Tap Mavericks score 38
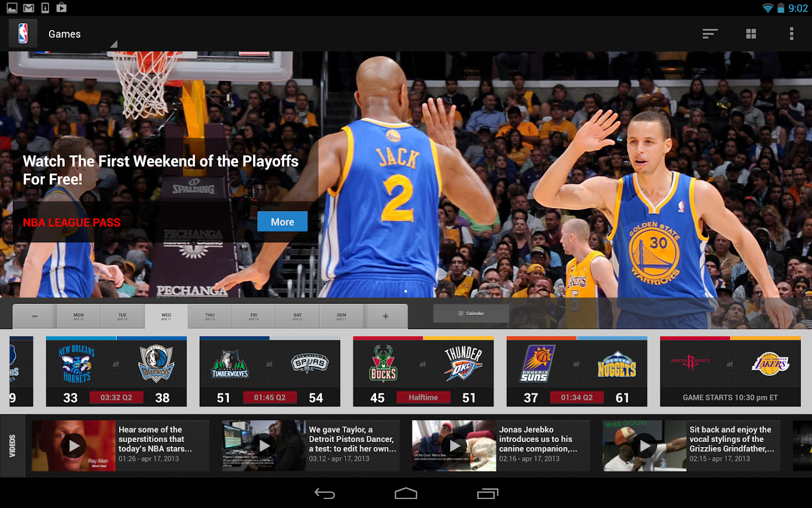Image resolution: width=812 pixels, height=508 pixels. tap(162, 398)
